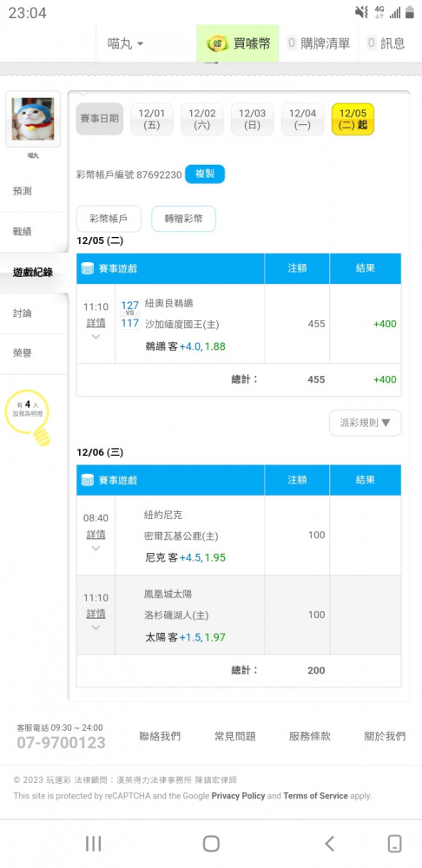This screenshot has width=422, height=868.
Task: Tap the rotate screen icon in navigation bar
Action: pyautogui.click(x=394, y=844)
